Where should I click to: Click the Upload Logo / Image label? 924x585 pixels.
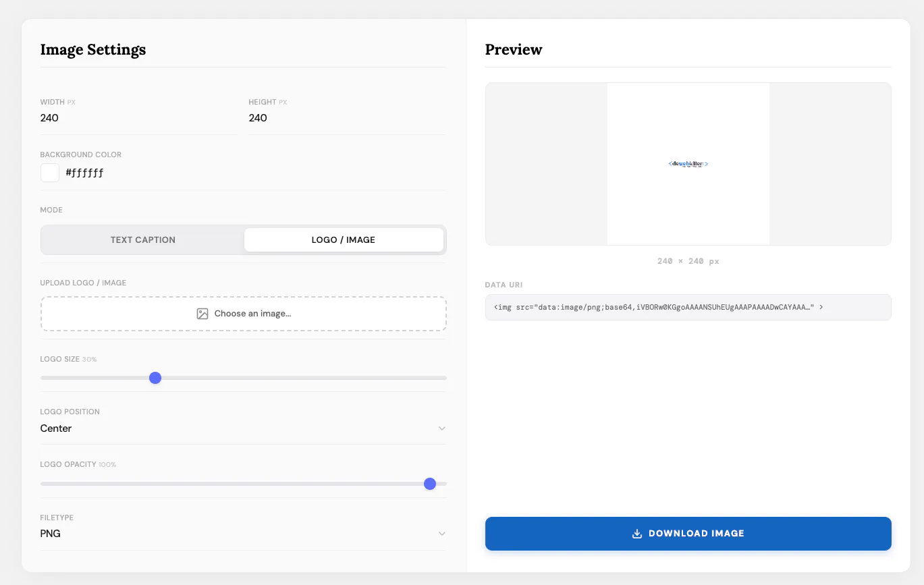(83, 283)
